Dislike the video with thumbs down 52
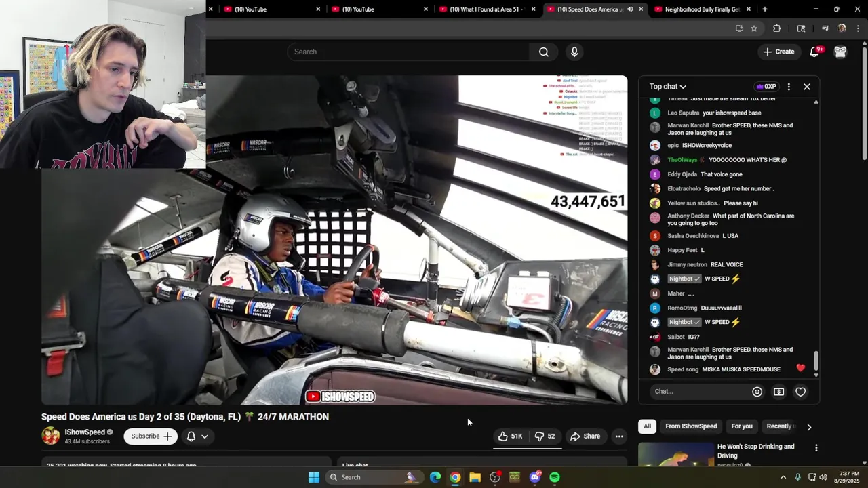Screen dimensions: 868x488 545,436
